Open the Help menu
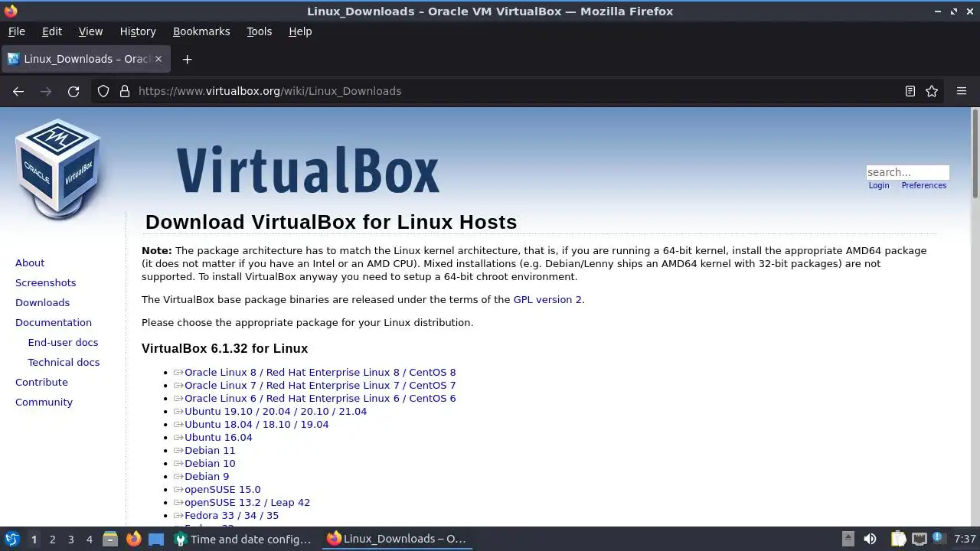Image resolution: width=980 pixels, height=551 pixels. pos(300,31)
